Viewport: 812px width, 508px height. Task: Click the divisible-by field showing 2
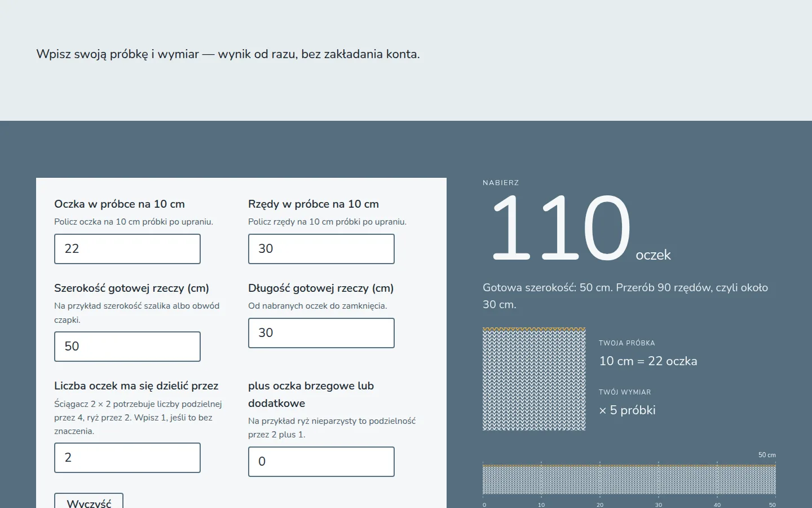(x=127, y=458)
